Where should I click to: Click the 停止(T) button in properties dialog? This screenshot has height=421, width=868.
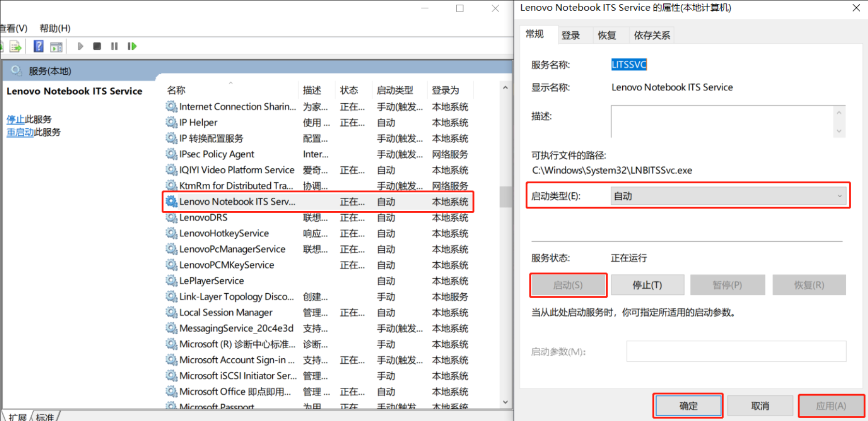647,285
